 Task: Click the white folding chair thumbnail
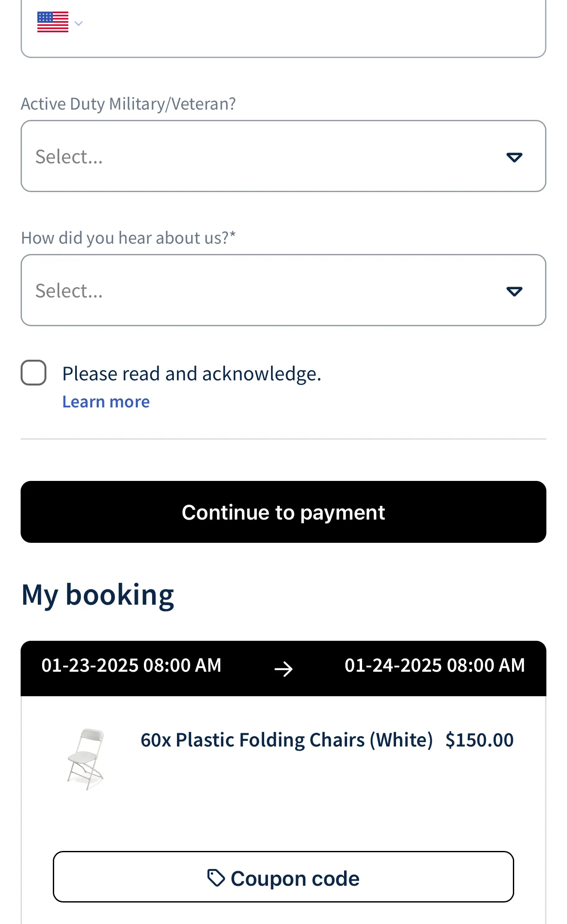click(86, 759)
